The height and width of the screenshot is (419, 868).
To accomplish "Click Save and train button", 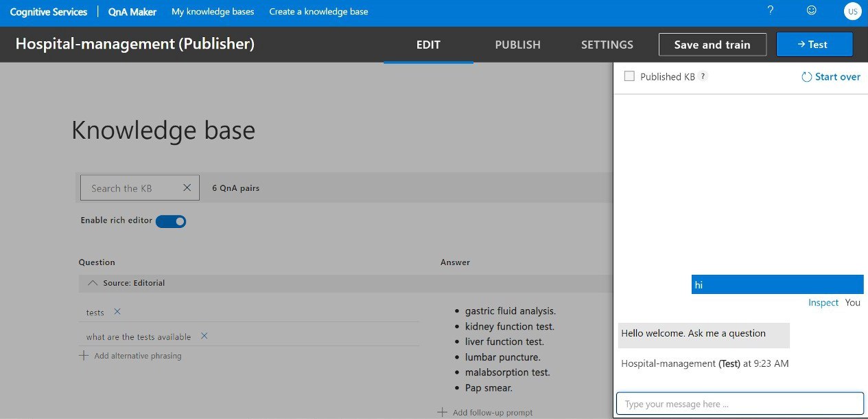I will [x=712, y=45].
